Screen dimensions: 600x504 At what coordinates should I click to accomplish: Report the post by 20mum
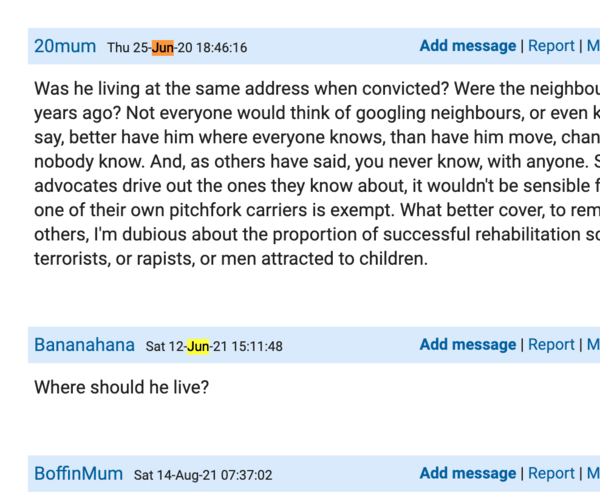[x=551, y=46]
